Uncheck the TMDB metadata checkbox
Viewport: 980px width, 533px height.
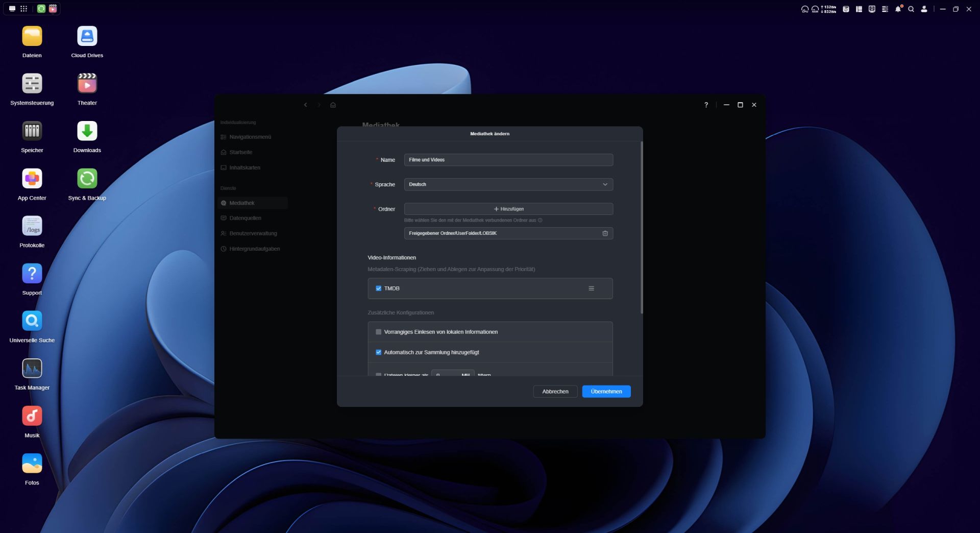379,288
